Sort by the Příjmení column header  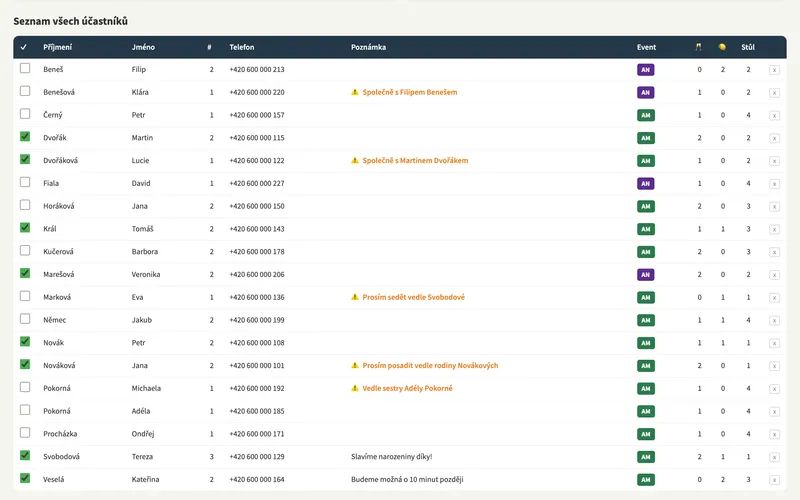(x=58, y=47)
